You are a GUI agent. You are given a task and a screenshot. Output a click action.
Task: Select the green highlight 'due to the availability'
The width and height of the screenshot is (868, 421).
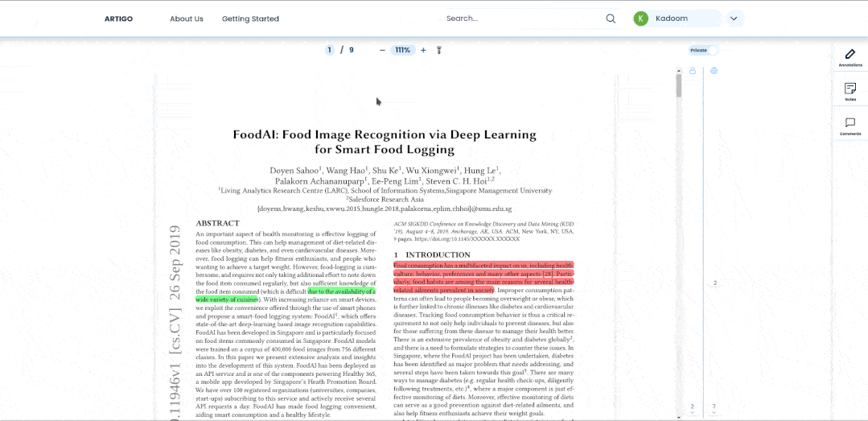tap(342, 291)
